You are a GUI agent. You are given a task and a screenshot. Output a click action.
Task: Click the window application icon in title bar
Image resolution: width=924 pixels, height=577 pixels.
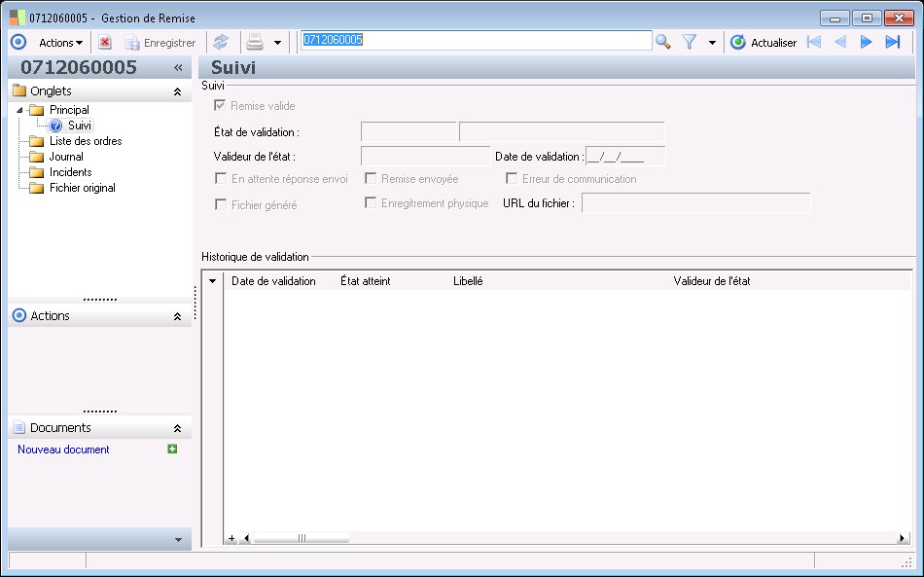coord(18,18)
